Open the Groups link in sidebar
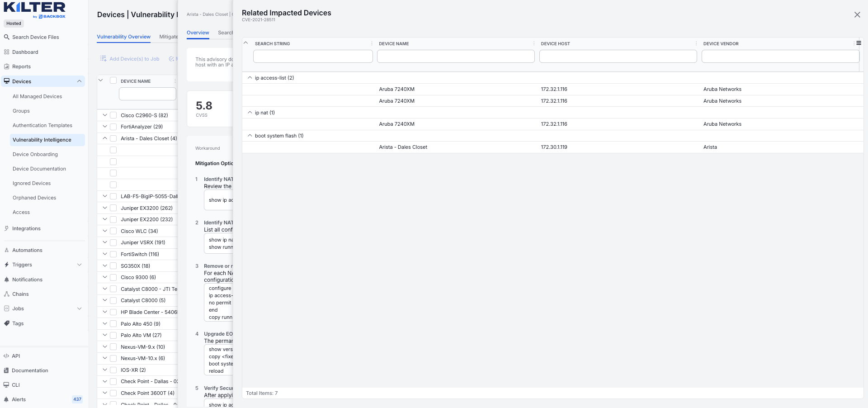The image size is (868, 408). click(21, 111)
